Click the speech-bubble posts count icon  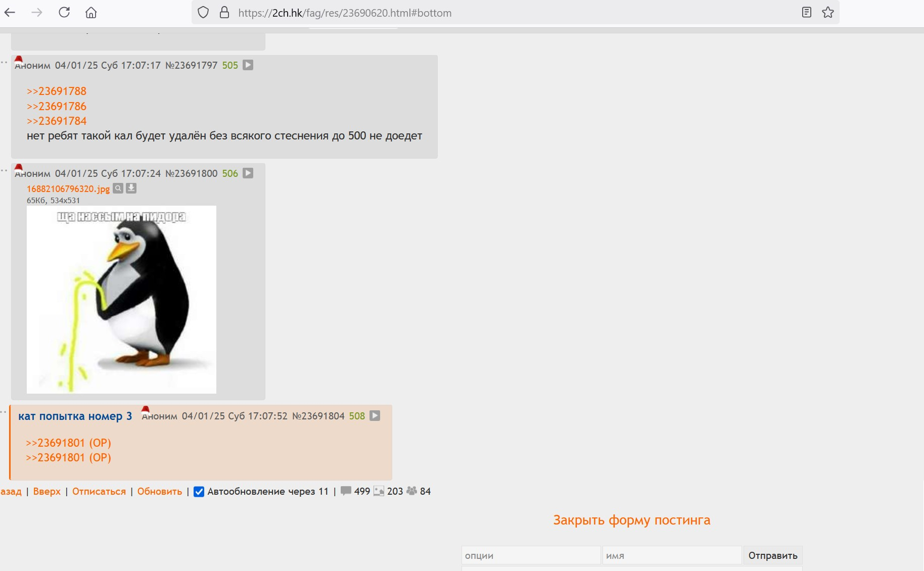pos(346,491)
